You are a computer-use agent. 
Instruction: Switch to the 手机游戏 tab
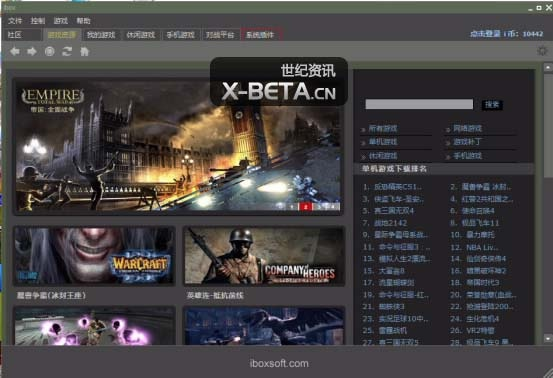pos(181,35)
